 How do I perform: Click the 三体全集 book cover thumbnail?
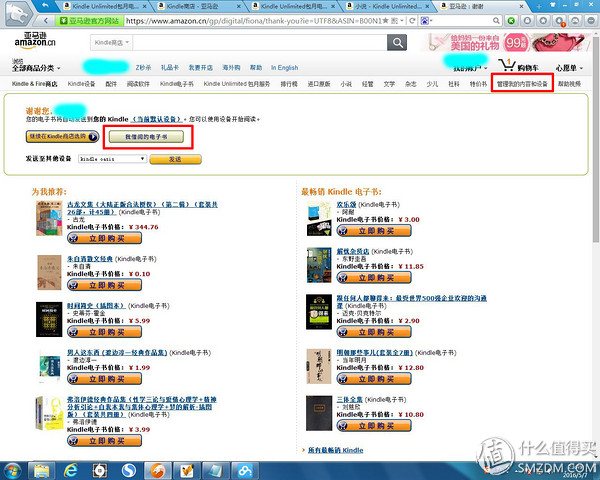click(319, 413)
